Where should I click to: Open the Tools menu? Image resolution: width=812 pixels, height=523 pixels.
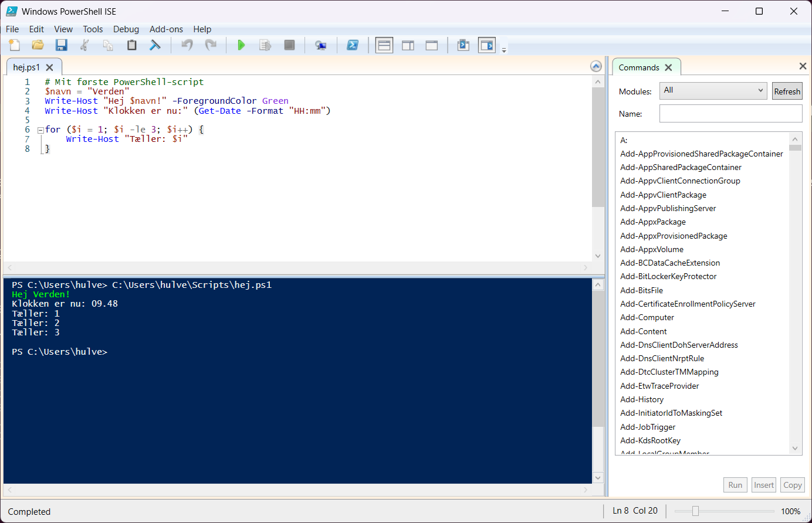tap(93, 29)
